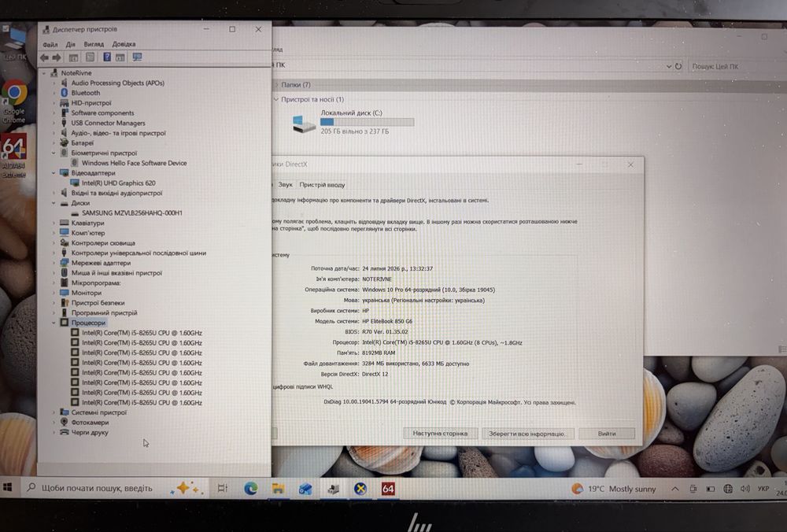Image resolution: width=787 pixels, height=532 pixels.
Task: Click the Copilot sparkle button in search box
Action: [185, 488]
